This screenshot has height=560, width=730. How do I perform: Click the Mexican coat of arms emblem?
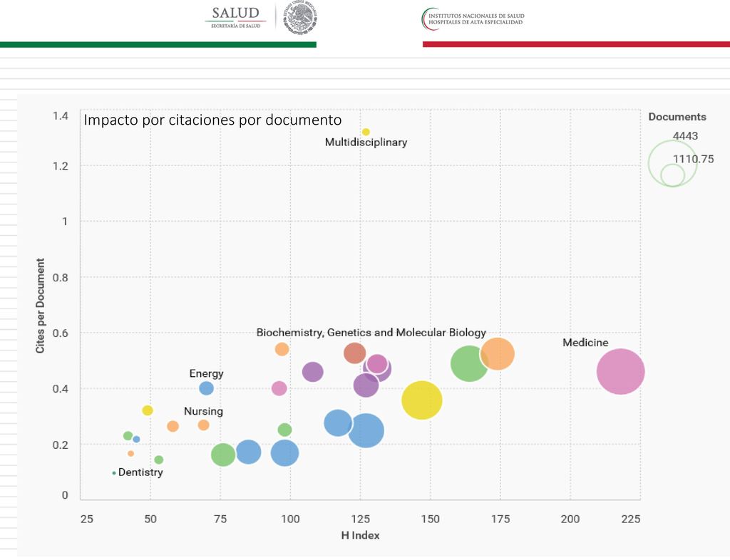pos(300,18)
